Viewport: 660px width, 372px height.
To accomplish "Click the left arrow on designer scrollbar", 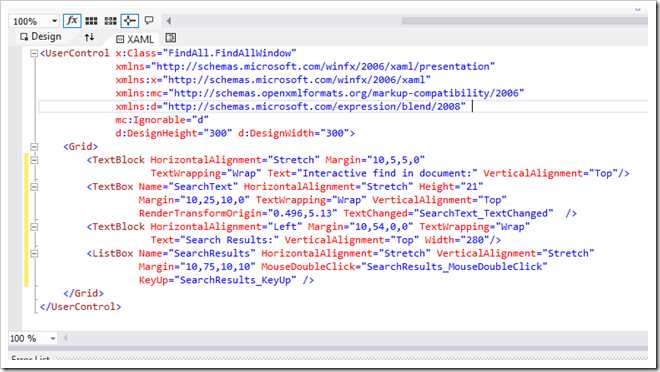I will (169, 21).
